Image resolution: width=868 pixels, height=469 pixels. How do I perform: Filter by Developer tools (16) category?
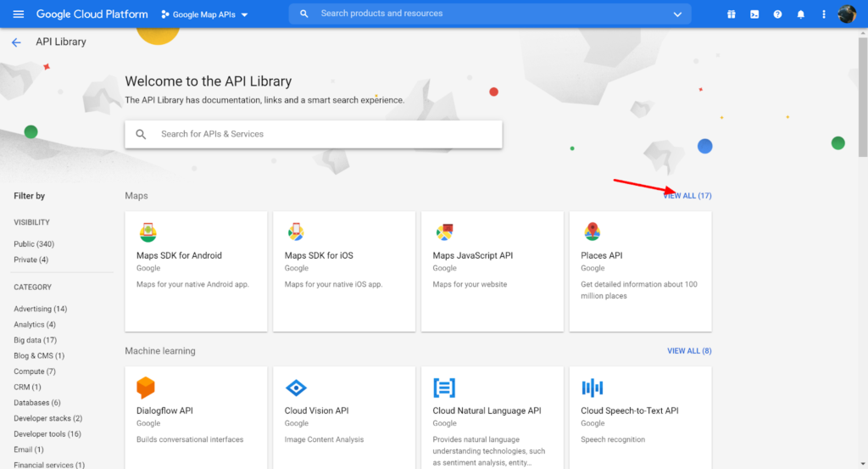click(47, 433)
